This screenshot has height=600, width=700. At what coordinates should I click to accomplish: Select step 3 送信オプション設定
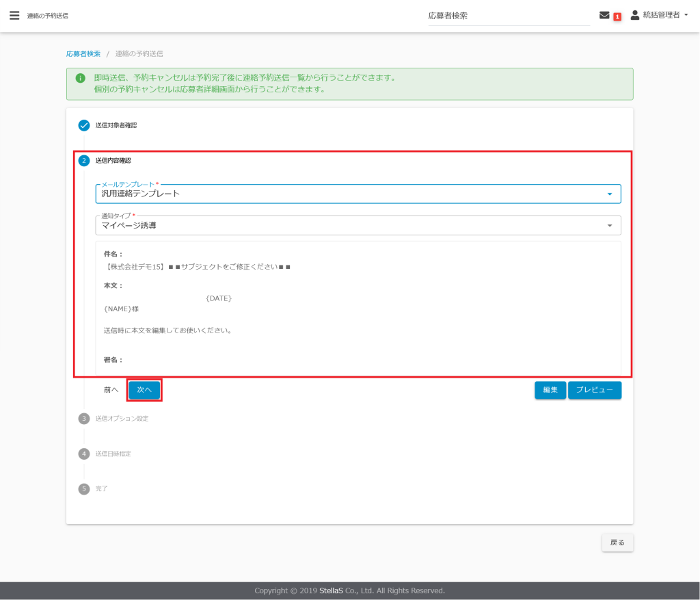(84, 418)
